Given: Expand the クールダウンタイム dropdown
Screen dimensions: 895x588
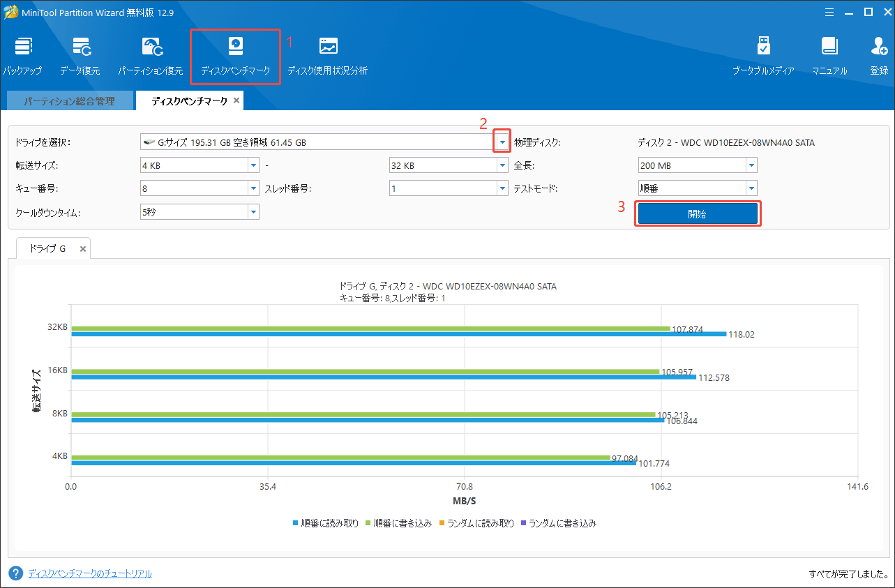Looking at the screenshot, I should tap(253, 211).
